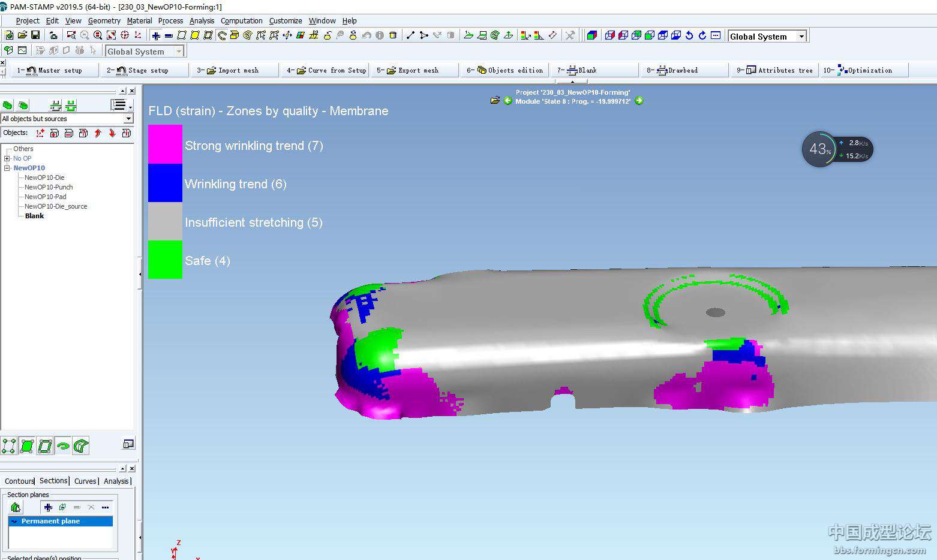Go to next state with green arrow
Image resolution: width=937 pixels, height=560 pixels.
(639, 101)
